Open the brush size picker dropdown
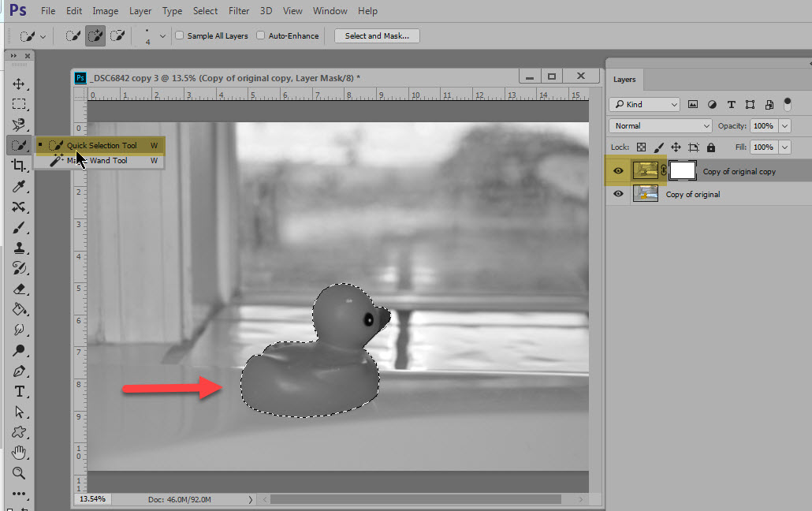812x511 pixels. tap(162, 36)
